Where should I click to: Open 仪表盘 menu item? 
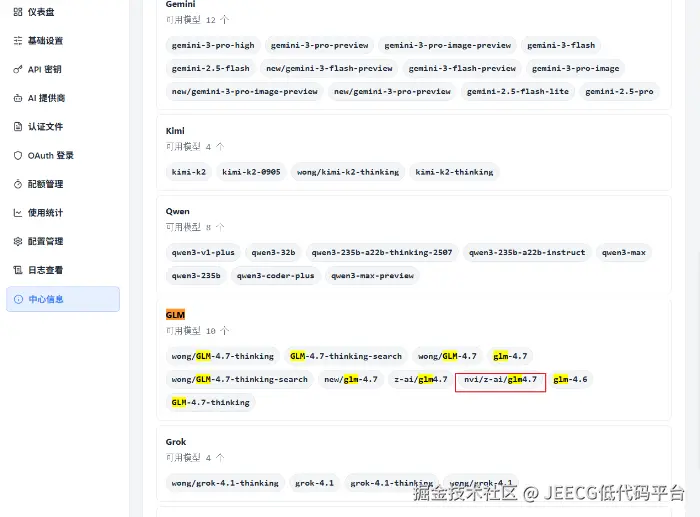(63, 12)
